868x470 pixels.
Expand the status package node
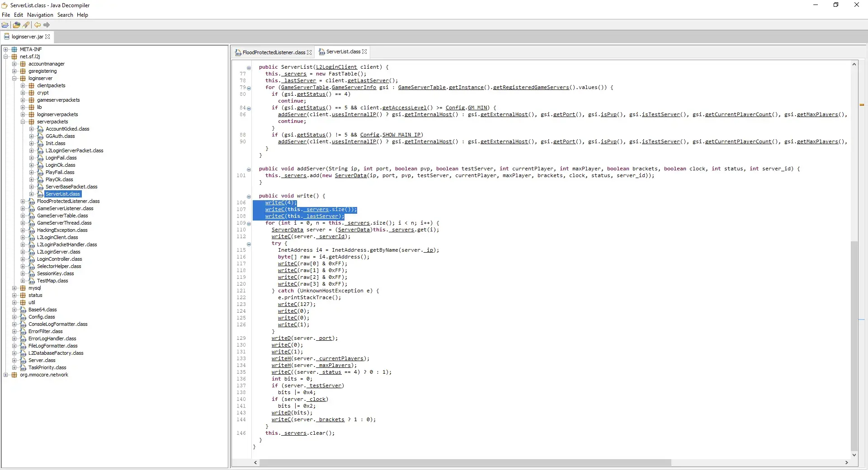point(14,296)
